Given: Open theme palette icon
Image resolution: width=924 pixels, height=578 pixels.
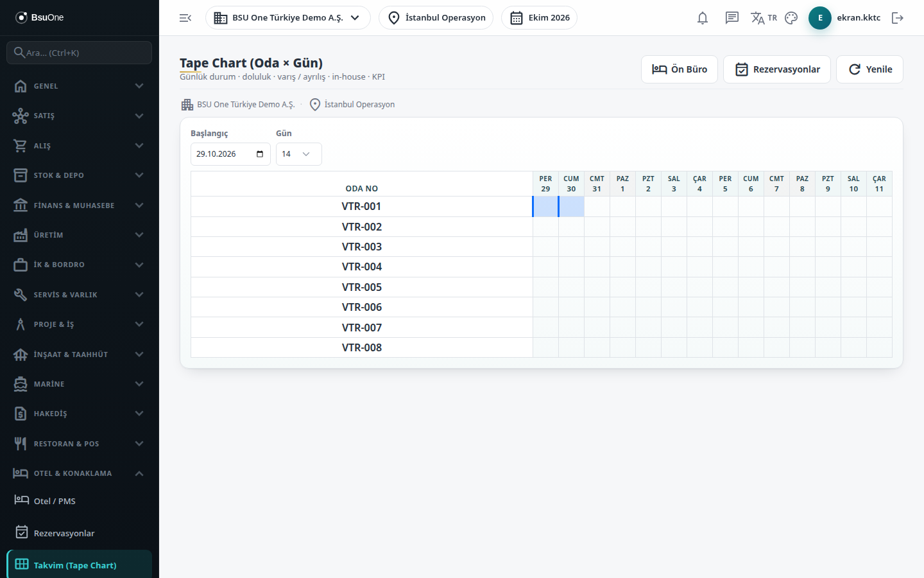Looking at the screenshot, I should click(x=791, y=18).
